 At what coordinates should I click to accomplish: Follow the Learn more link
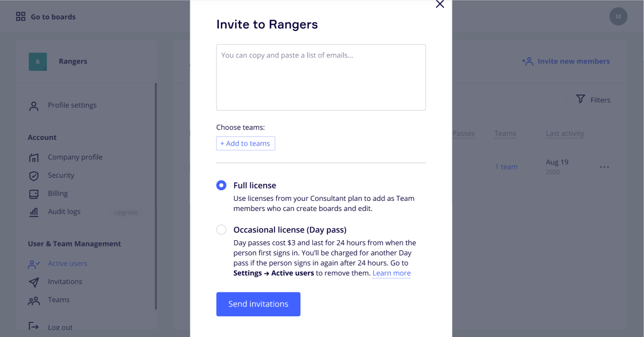391,273
